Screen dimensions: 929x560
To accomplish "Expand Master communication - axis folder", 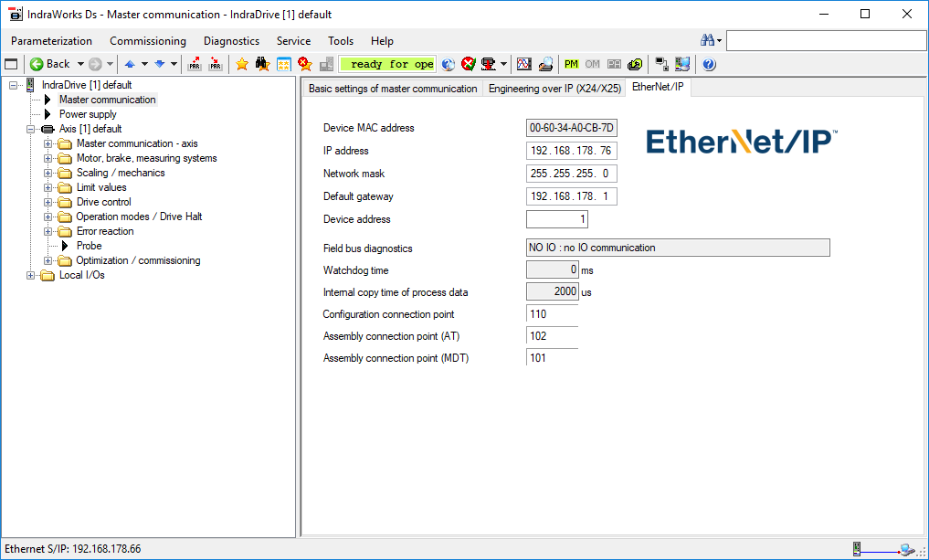I will pos(48,143).
